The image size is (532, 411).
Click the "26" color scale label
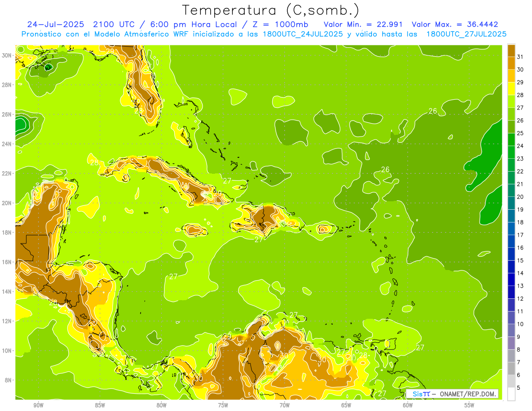tap(520, 121)
